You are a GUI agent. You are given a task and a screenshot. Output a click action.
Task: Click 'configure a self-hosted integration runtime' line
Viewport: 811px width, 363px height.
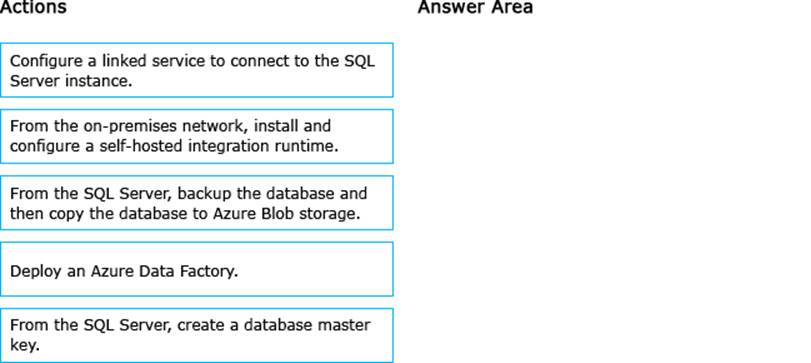(x=174, y=146)
